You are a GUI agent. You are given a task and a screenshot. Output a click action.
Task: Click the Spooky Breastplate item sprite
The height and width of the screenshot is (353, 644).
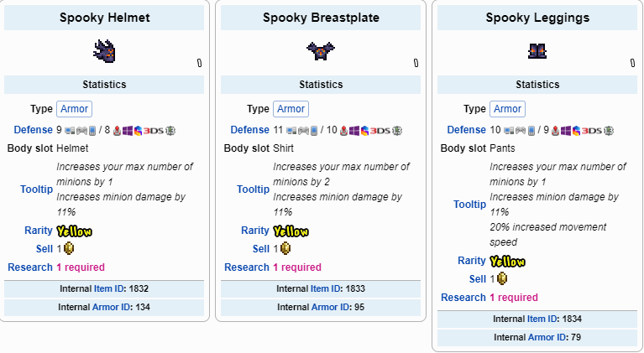[321, 51]
